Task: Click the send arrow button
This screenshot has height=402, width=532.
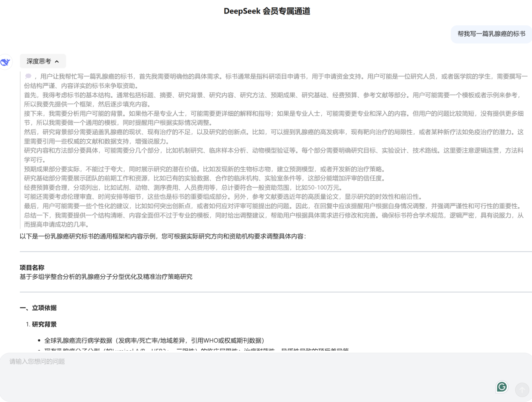Action: pyautogui.click(x=522, y=390)
